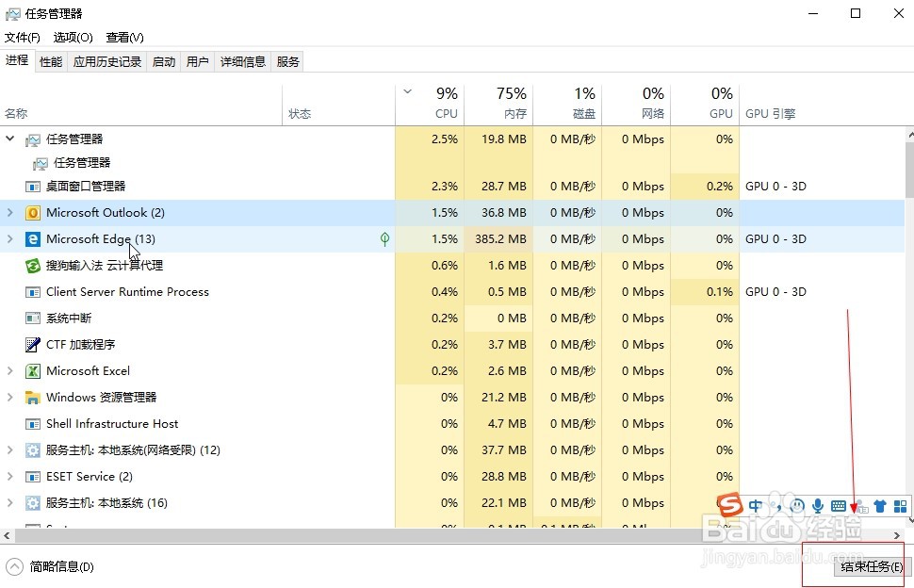The image size is (914, 588).
Task: Click the Sogou IME microphone icon
Action: click(x=818, y=506)
